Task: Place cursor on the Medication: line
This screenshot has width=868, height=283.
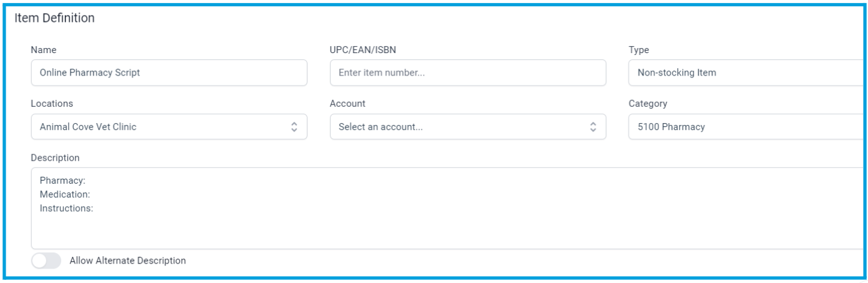Action: pos(65,194)
